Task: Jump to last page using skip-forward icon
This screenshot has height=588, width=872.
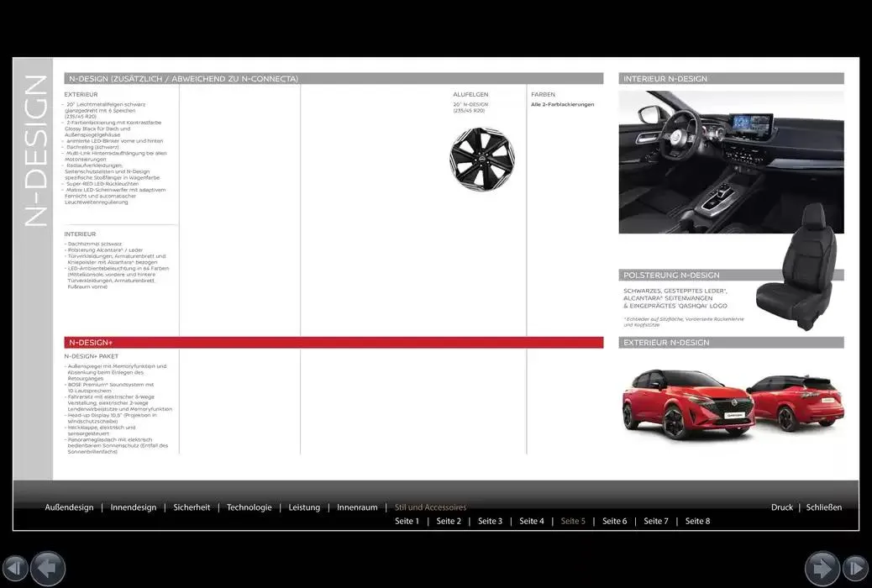Action: (855, 569)
